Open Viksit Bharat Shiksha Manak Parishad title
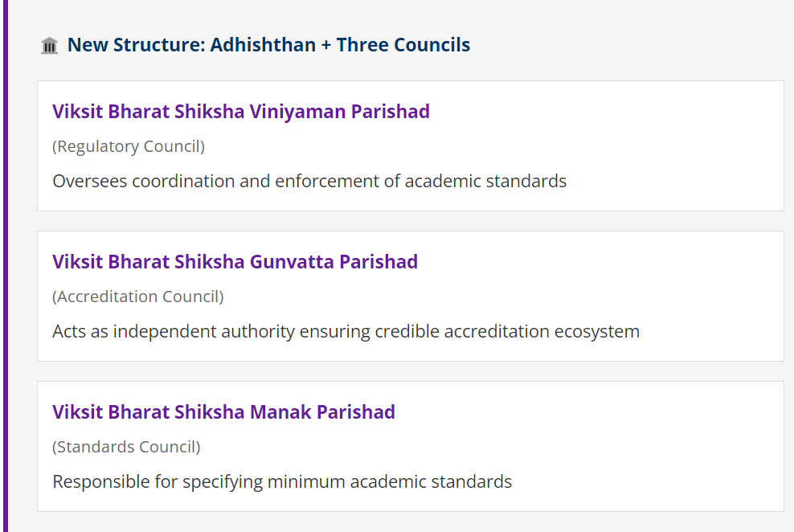The width and height of the screenshot is (794, 532). tap(223, 411)
